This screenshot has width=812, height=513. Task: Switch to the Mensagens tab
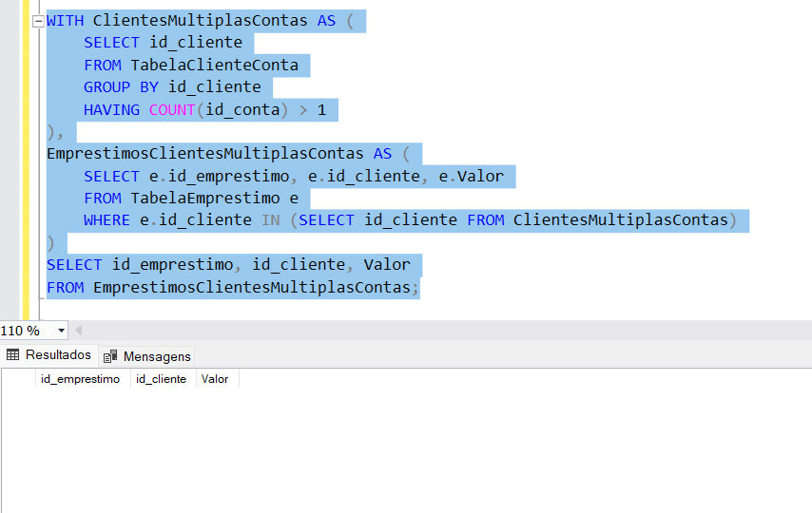147,356
